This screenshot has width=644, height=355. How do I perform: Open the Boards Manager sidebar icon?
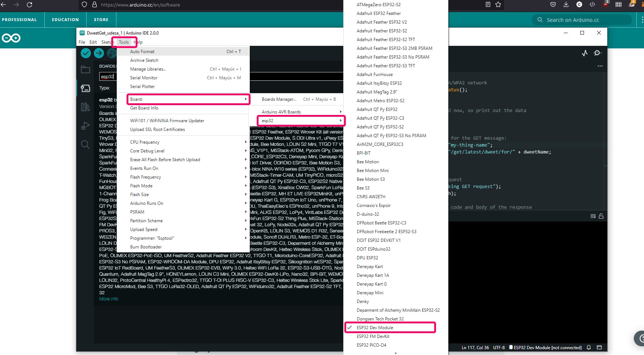85,88
